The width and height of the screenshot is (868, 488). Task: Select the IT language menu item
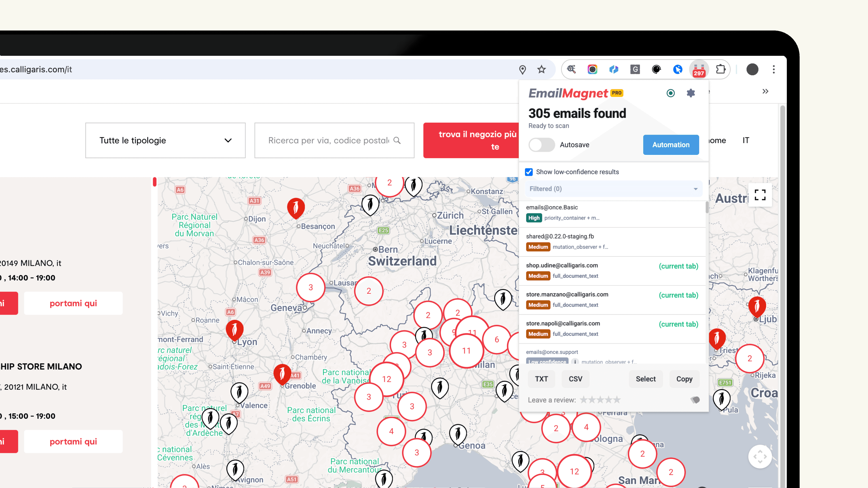tap(746, 141)
